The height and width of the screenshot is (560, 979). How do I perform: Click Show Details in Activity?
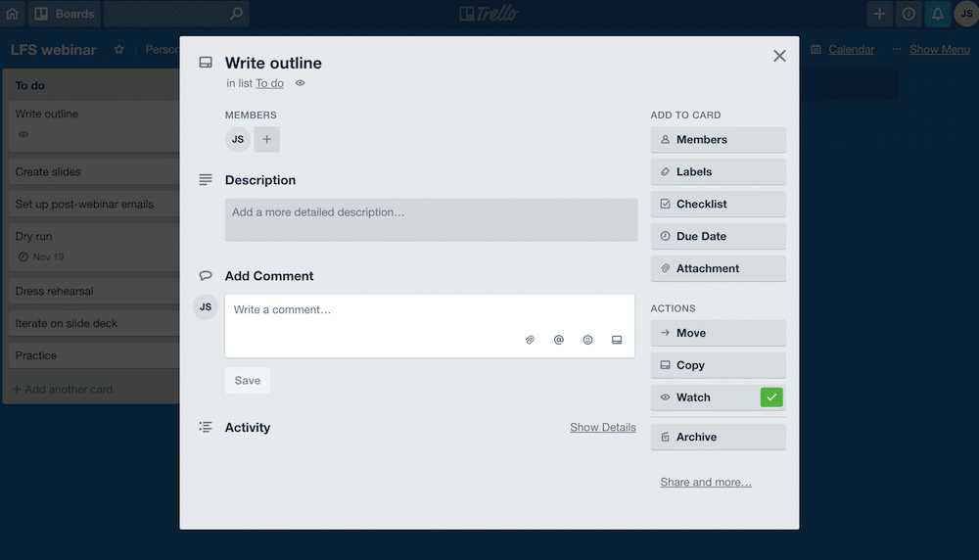click(x=602, y=427)
